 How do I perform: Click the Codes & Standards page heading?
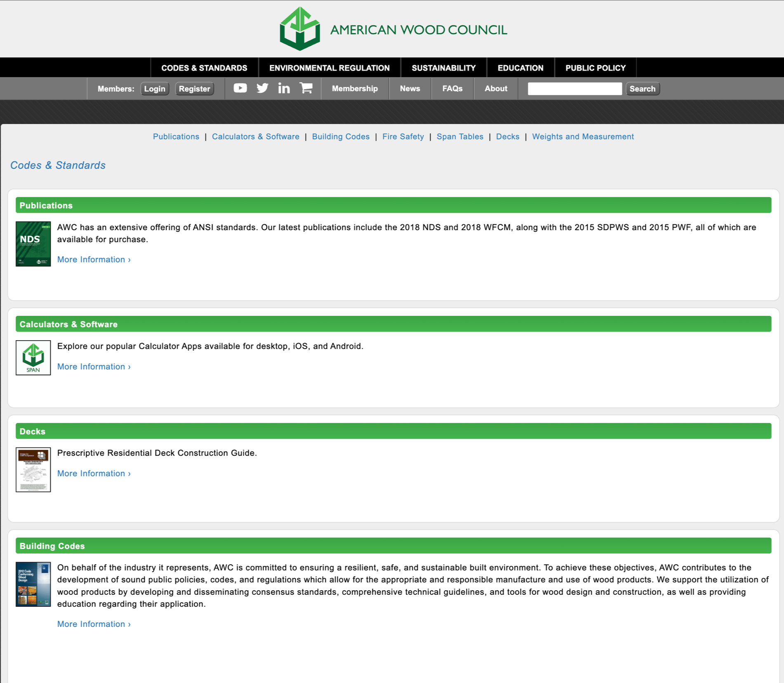tap(58, 165)
